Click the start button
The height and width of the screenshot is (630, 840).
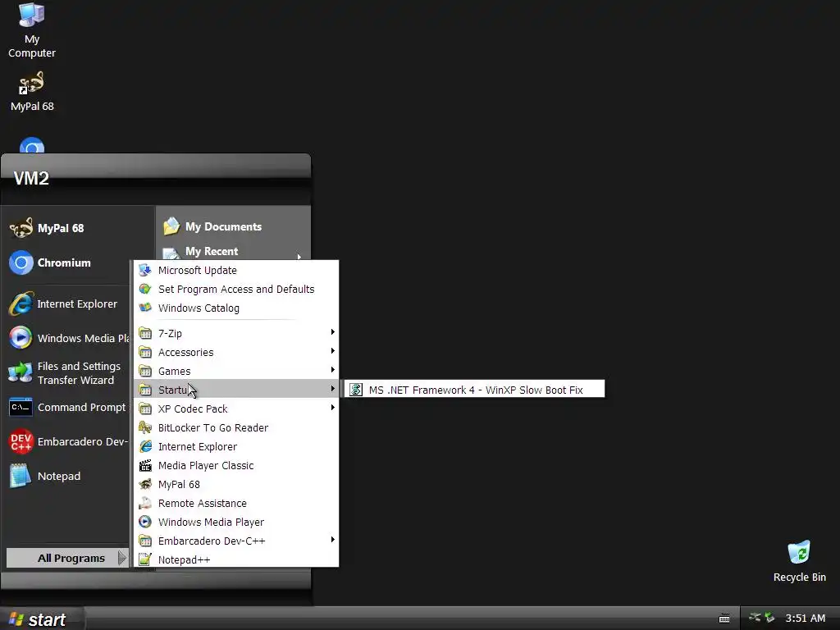[x=41, y=619]
